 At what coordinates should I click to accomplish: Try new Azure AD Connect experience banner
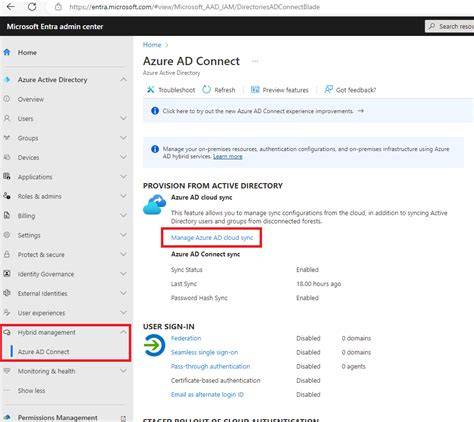(x=308, y=111)
